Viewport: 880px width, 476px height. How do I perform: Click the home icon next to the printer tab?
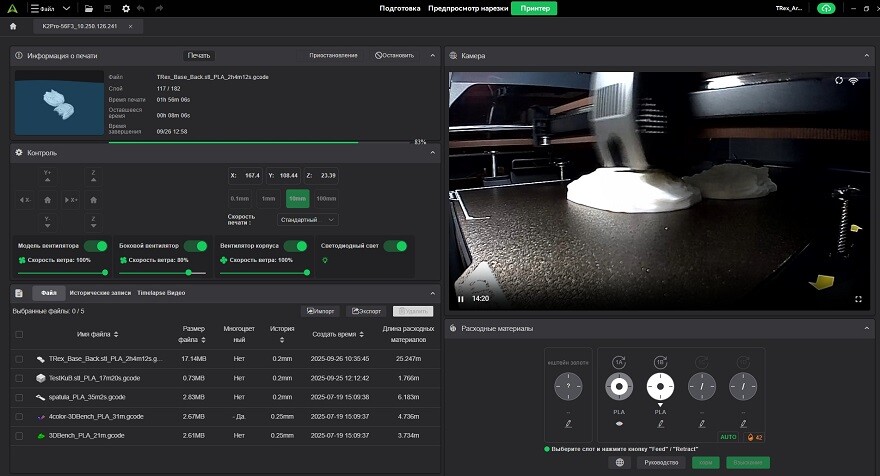[x=13, y=27]
